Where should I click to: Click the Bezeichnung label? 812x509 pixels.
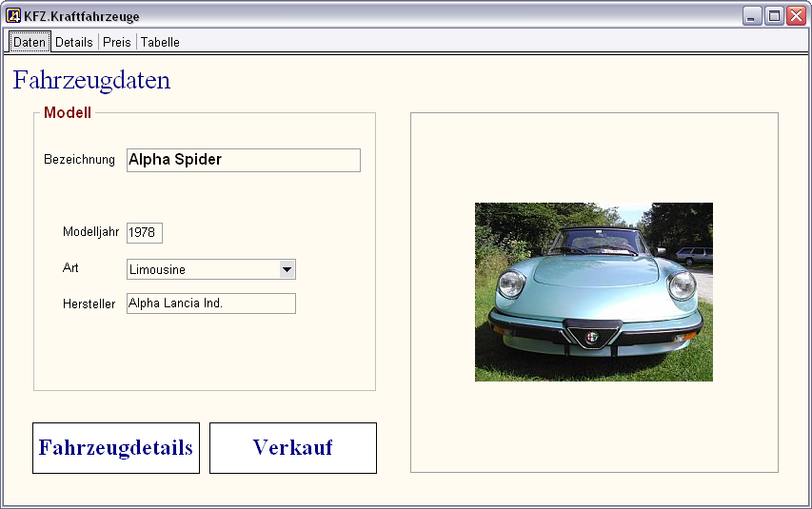[79, 159]
